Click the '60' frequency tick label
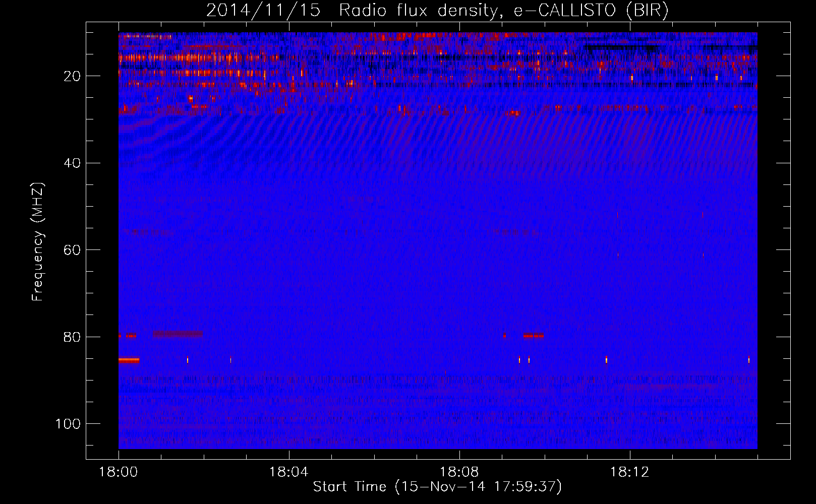 pos(73,250)
